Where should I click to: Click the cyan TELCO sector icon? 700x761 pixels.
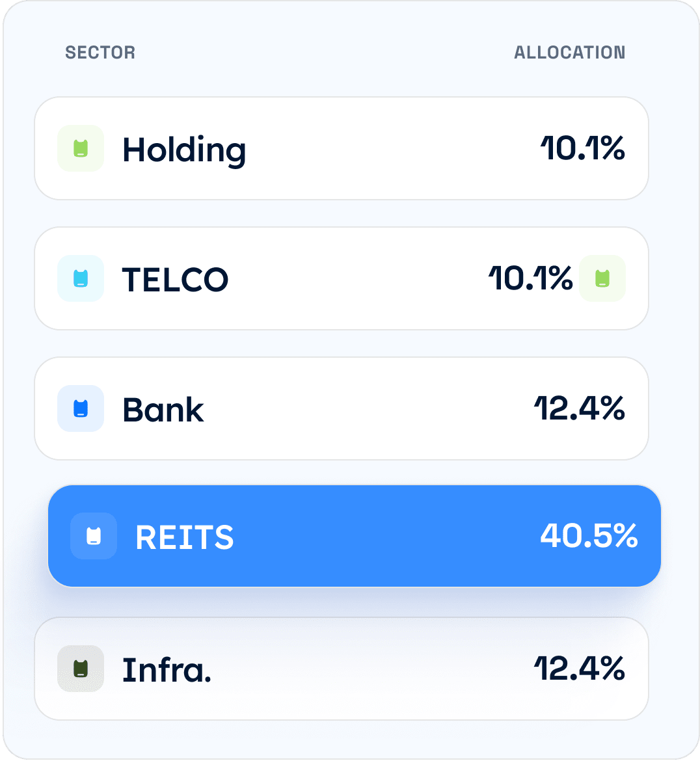tap(81, 278)
